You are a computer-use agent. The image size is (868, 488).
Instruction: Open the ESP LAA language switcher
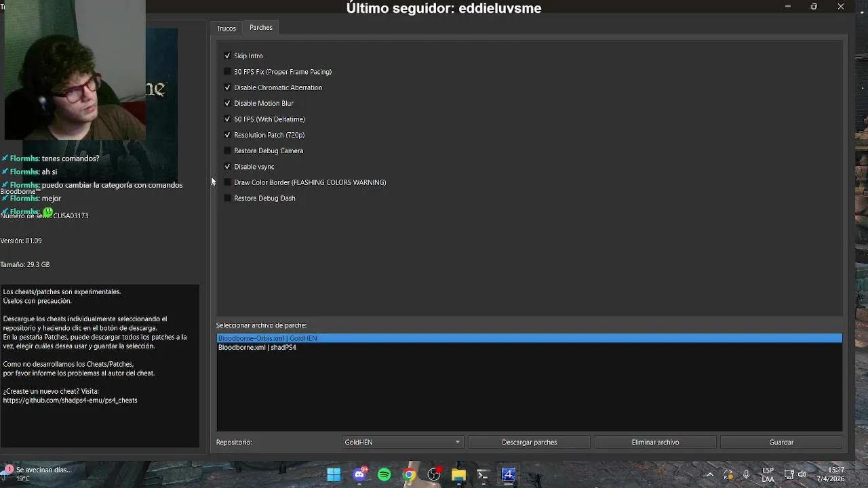(x=768, y=474)
